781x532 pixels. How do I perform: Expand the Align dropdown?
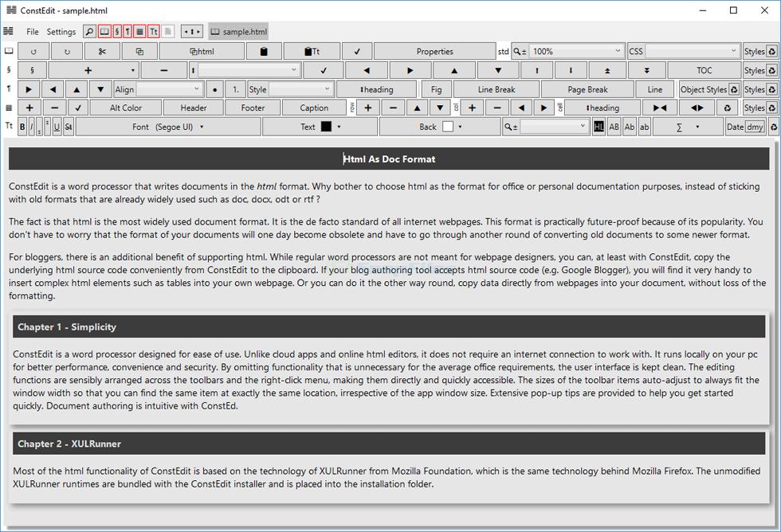click(169, 89)
